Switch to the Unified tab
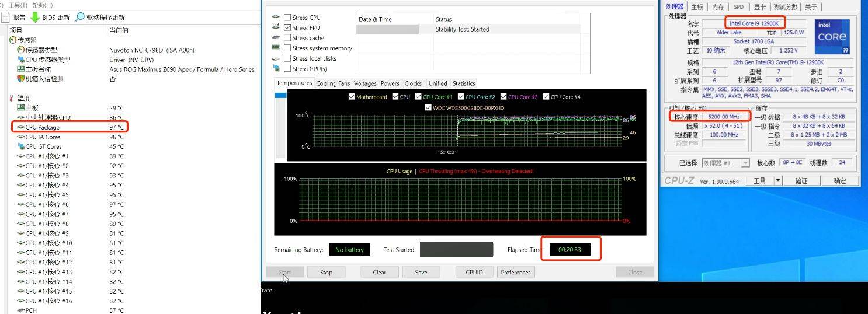 point(438,83)
